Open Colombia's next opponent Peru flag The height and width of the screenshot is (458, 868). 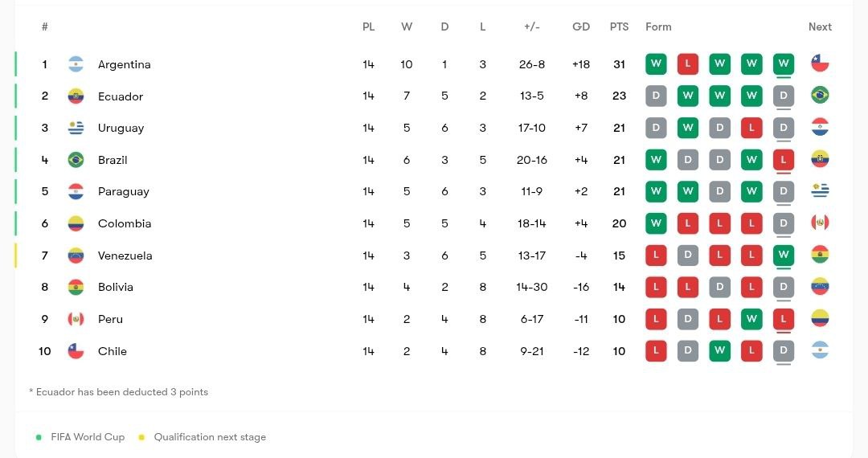[x=820, y=223]
